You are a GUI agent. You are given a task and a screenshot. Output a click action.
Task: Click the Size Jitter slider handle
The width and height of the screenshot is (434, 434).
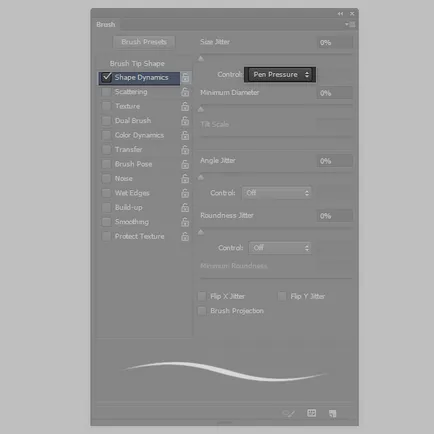click(201, 59)
